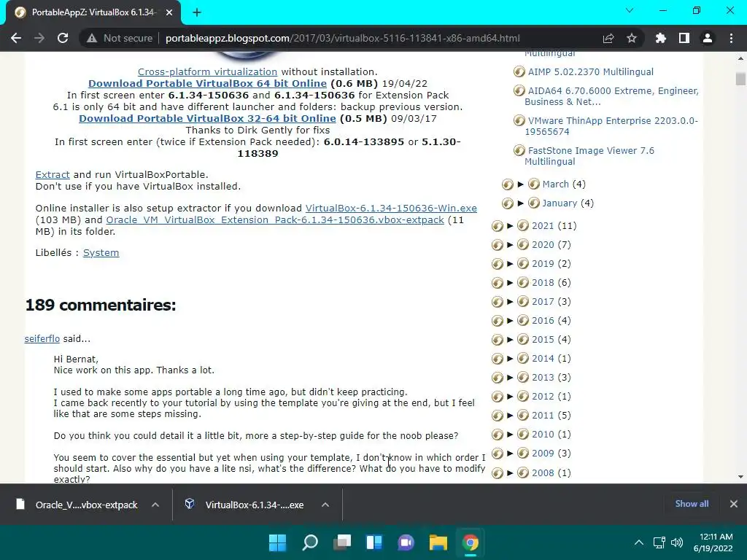The width and height of the screenshot is (747, 560).
Task: Reload the current page
Action: (63, 38)
